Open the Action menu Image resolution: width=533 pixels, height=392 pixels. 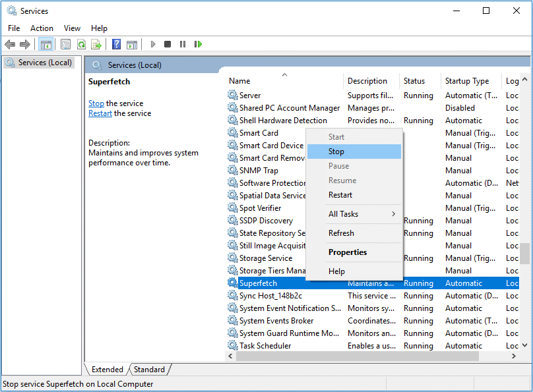coord(42,28)
